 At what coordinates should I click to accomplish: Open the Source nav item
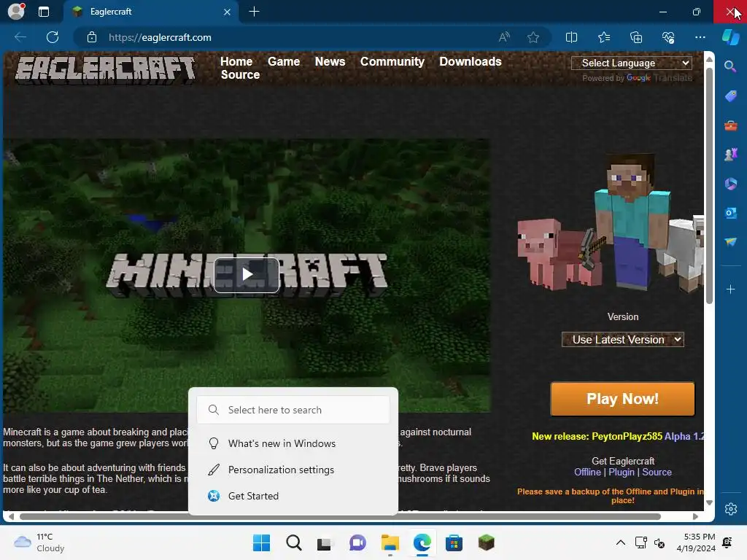click(240, 75)
